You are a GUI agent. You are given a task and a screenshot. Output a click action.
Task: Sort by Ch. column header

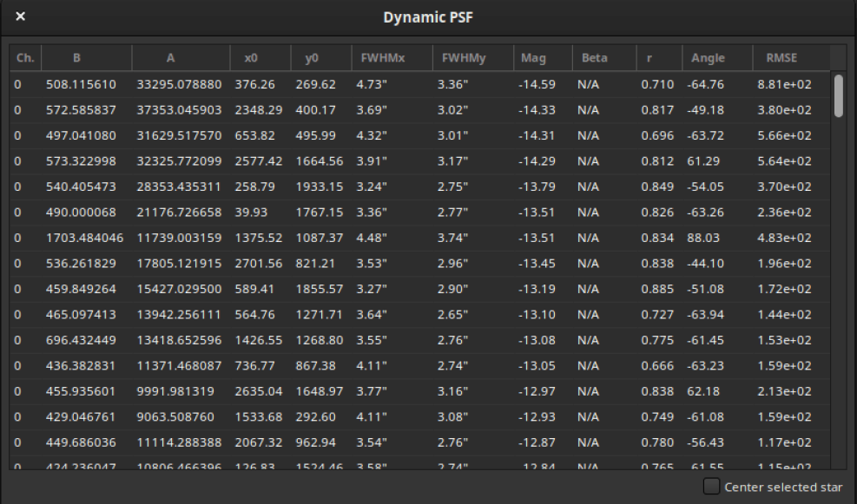click(25, 58)
